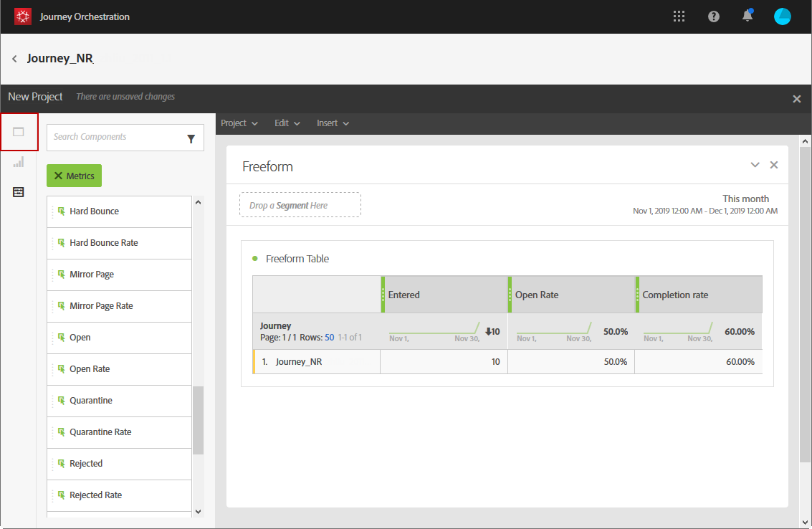The height and width of the screenshot is (529, 812).
Task: Click the filter funnel icon in search
Action: [191, 138]
